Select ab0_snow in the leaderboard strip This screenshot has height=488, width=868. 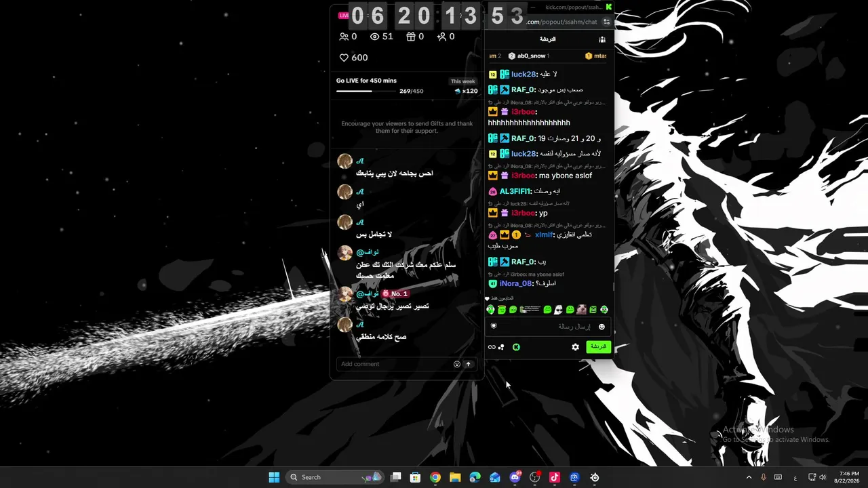point(532,56)
